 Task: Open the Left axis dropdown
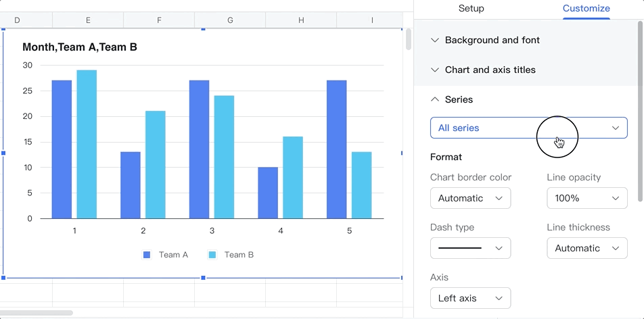470,298
